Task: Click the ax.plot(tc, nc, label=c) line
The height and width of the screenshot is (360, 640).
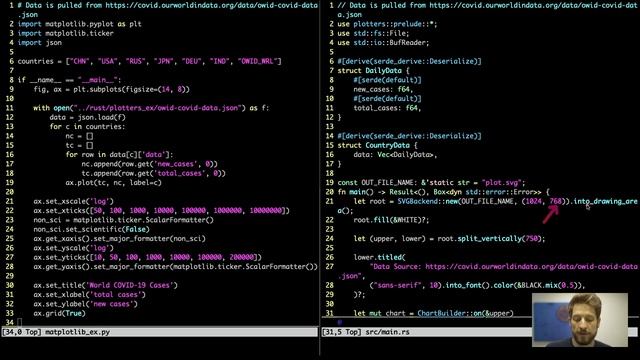Action: (113, 183)
